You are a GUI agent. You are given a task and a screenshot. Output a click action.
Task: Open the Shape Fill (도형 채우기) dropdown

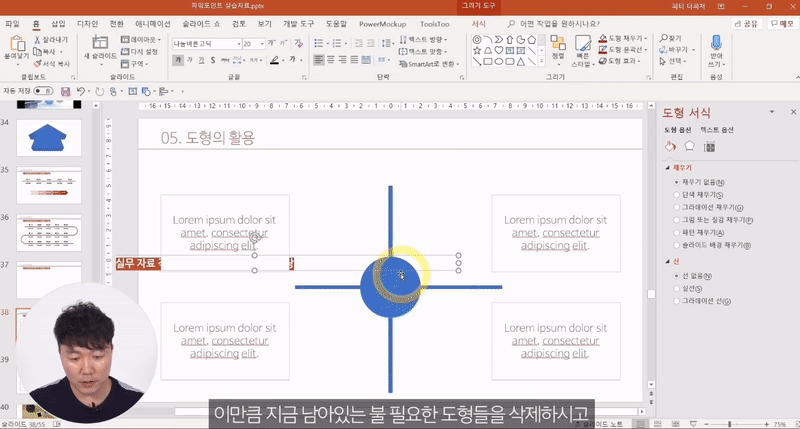pos(622,38)
